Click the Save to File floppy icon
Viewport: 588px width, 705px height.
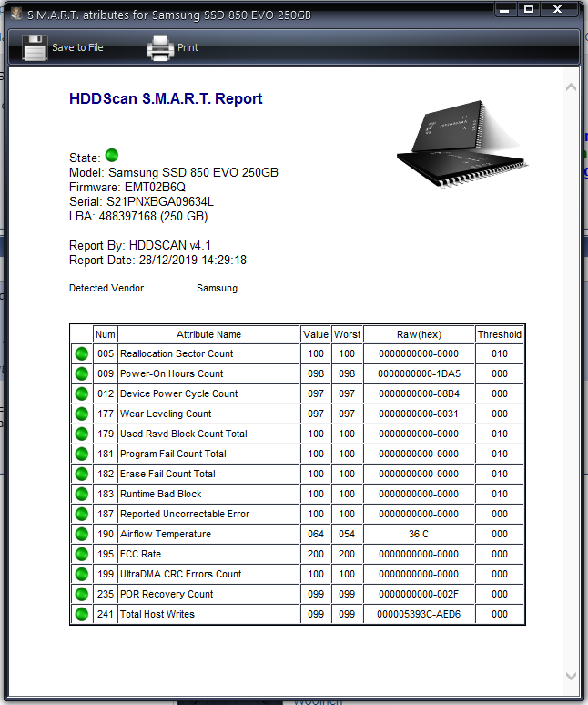coord(35,47)
